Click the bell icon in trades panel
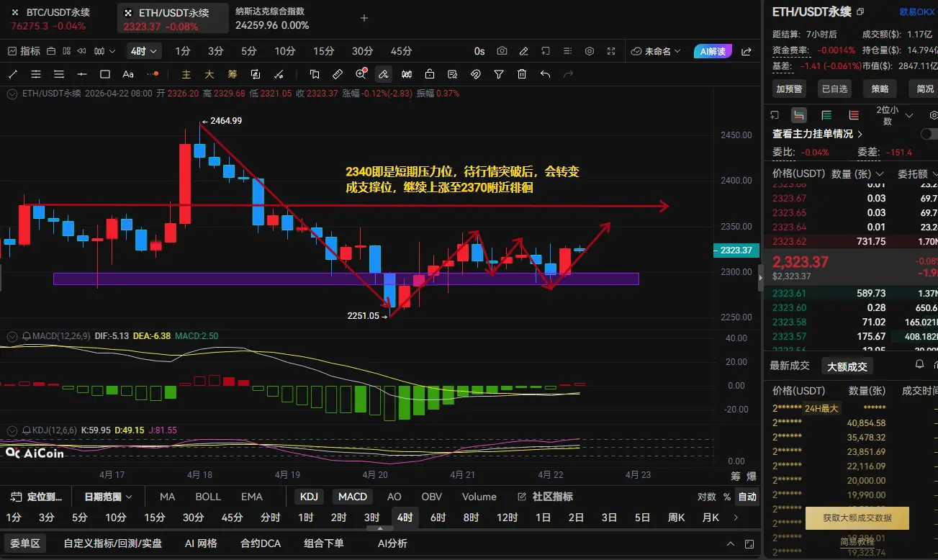Screen dimensions: 938x560 [x=919, y=364]
